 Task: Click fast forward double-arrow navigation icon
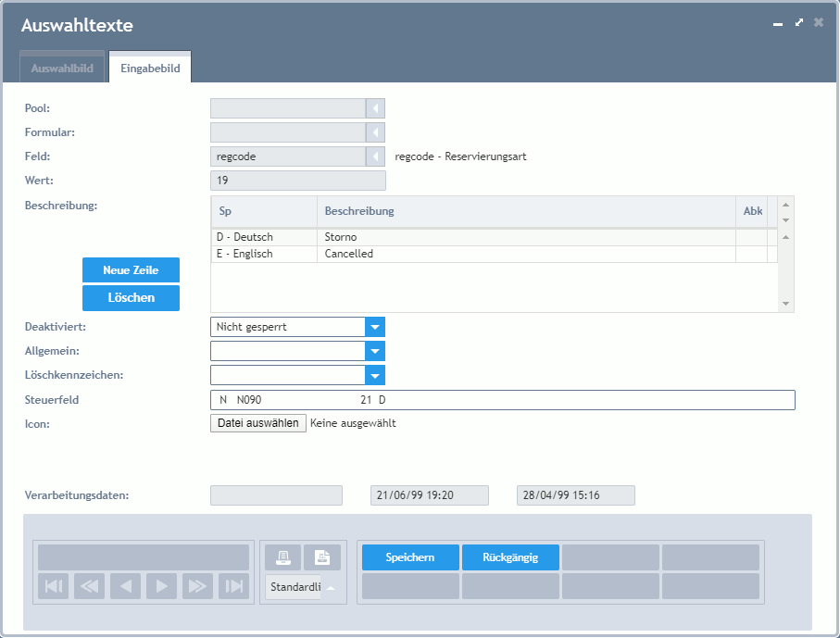pyautogui.click(x=197, y=586)
